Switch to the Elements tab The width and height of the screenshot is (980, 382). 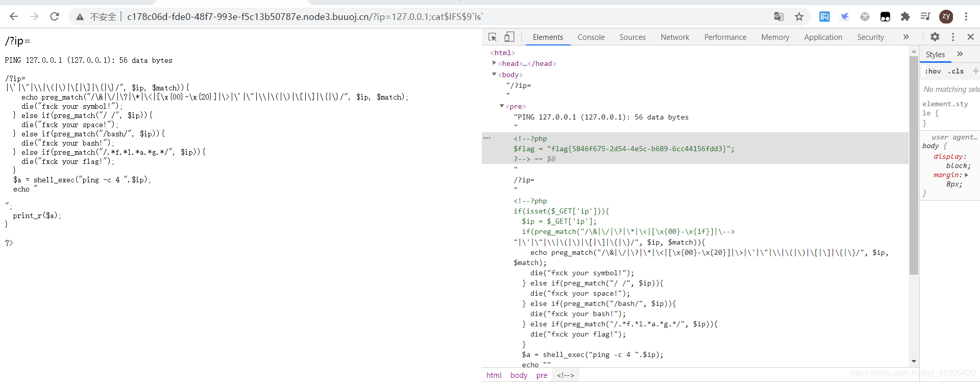pos(548,37)
